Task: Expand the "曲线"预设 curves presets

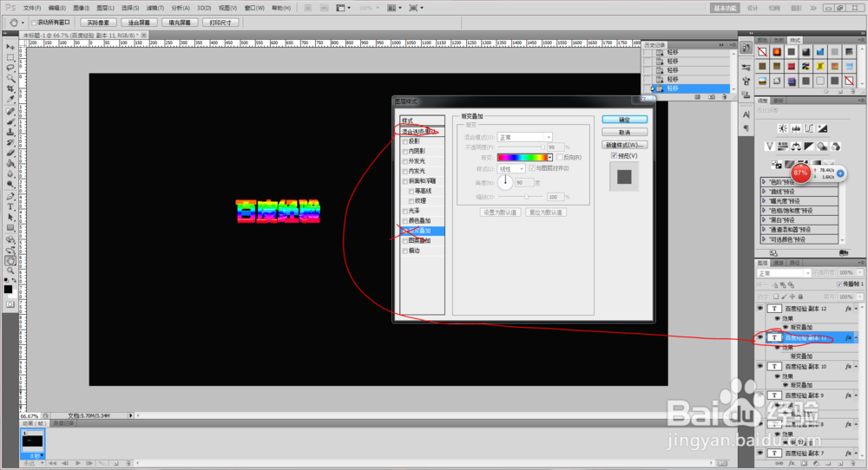Action: pyautogui.click(x=764, y=192)
